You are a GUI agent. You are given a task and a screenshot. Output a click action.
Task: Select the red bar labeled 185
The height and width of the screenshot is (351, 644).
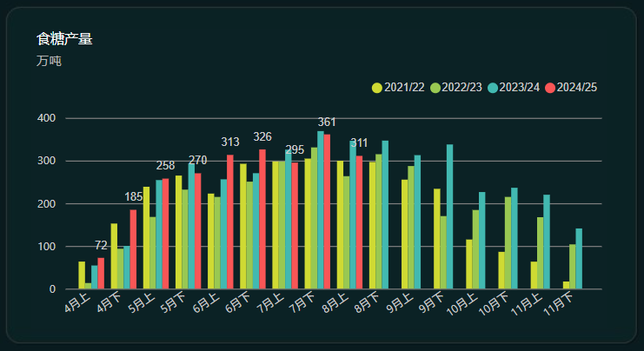pyautogui.click(x=133, y=249)
